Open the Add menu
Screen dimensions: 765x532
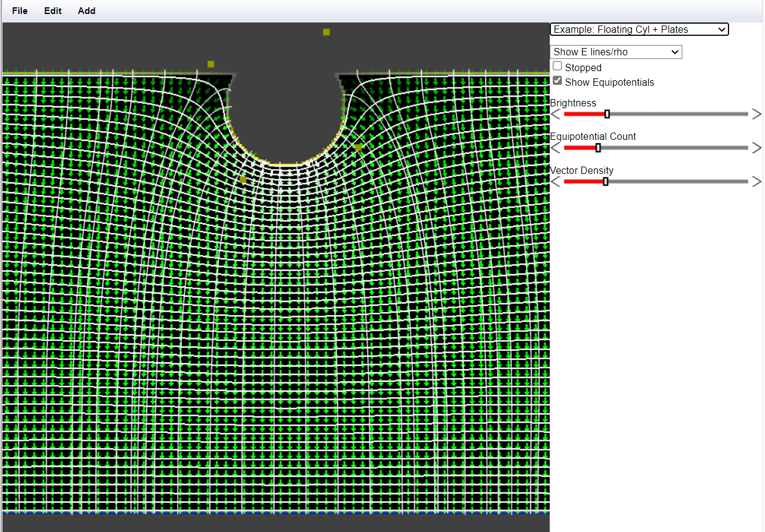coord(86,11)
